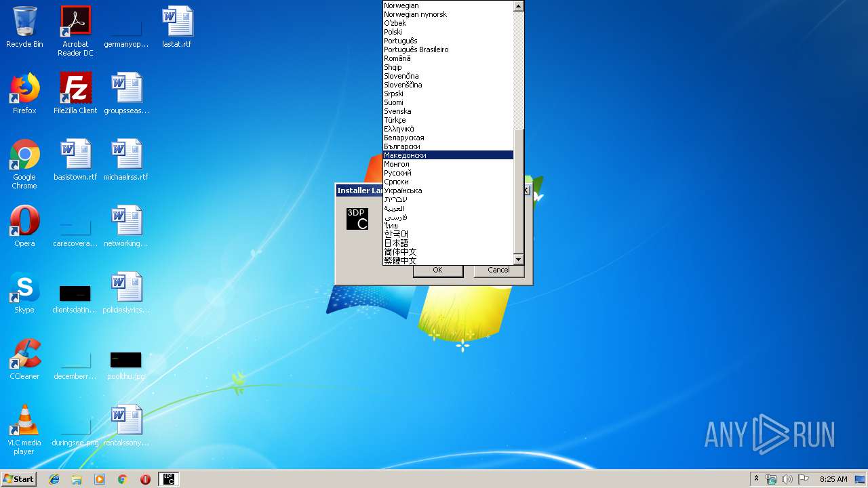
Task: Click the 8:25 AM taskbar clock
Action: (833, 479)
